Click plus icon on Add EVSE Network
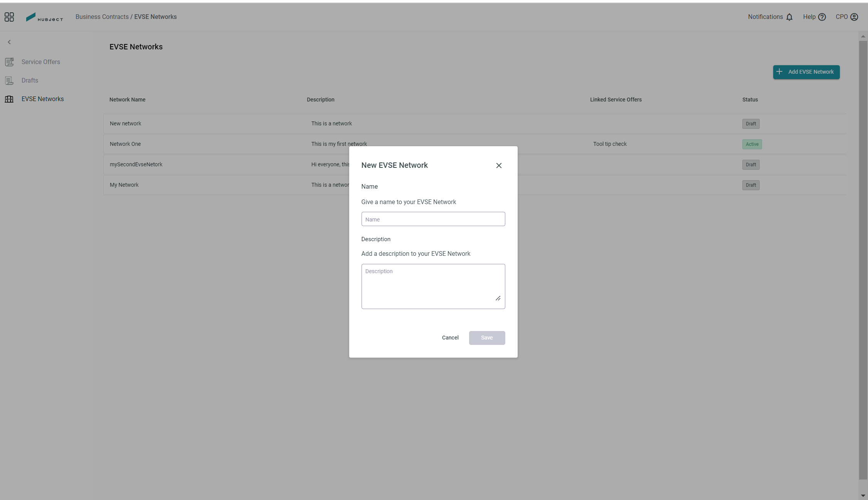This screenshot has height=500, width=868. click(x=779, y=72)
